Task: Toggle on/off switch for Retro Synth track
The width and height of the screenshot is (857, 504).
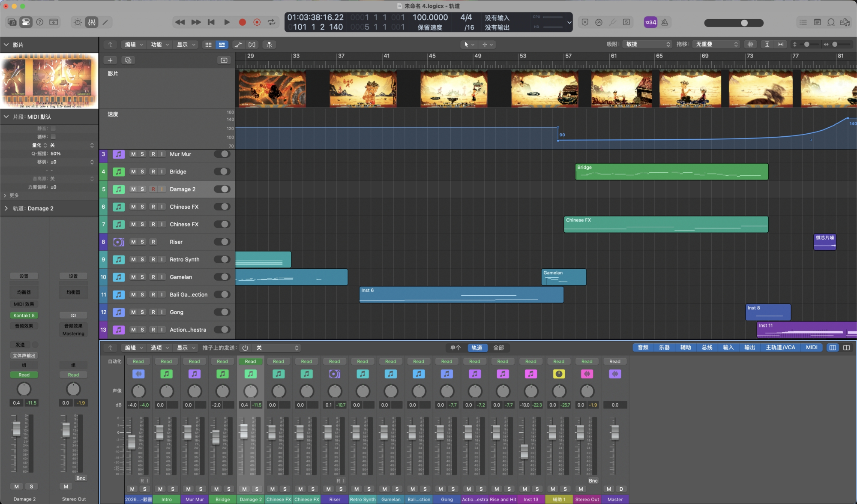Action: (x=222, y=260)
